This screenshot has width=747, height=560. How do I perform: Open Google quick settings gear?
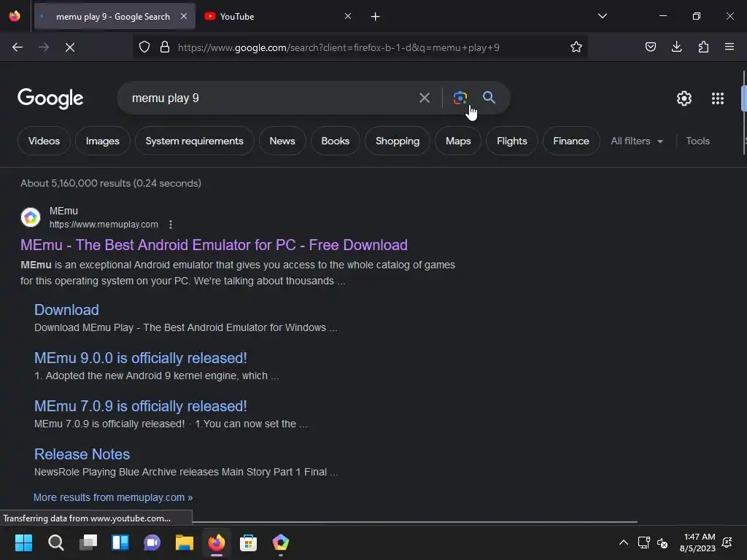[684, 98]
